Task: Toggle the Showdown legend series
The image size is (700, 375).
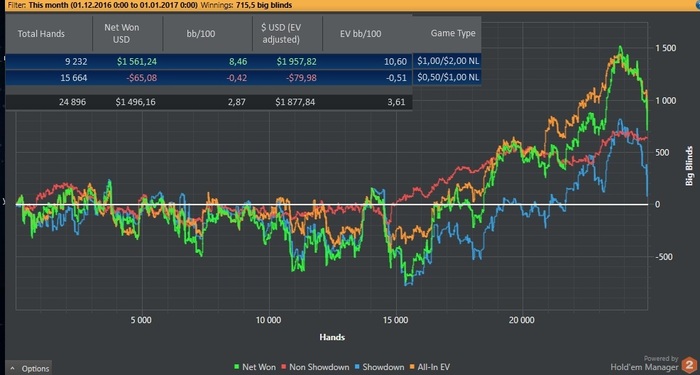Action: pos(379,367)
